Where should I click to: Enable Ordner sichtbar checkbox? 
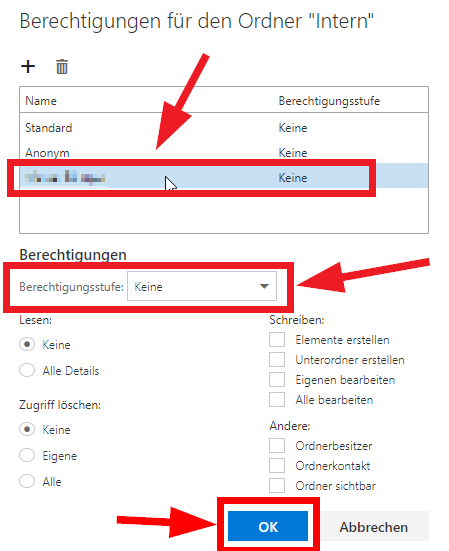pos(277,486)
